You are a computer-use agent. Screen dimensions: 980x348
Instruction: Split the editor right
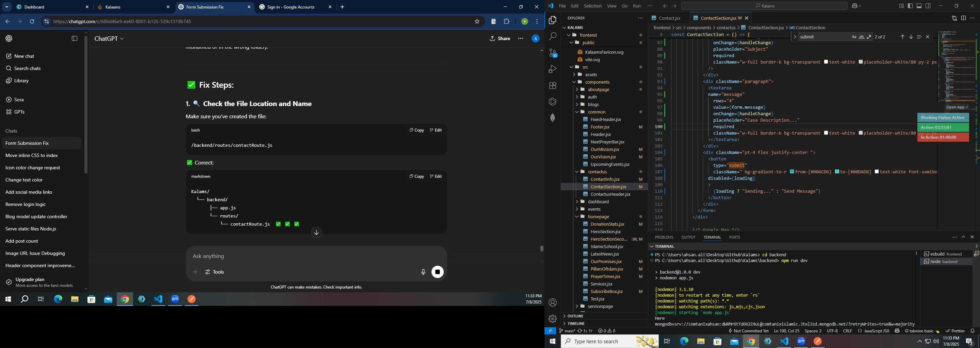[x=963, y=18]
